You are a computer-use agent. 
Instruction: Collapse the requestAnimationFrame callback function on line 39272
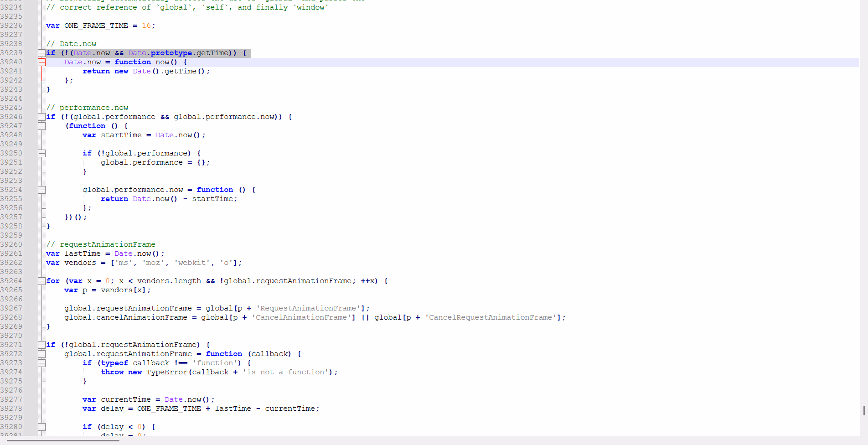41,354
